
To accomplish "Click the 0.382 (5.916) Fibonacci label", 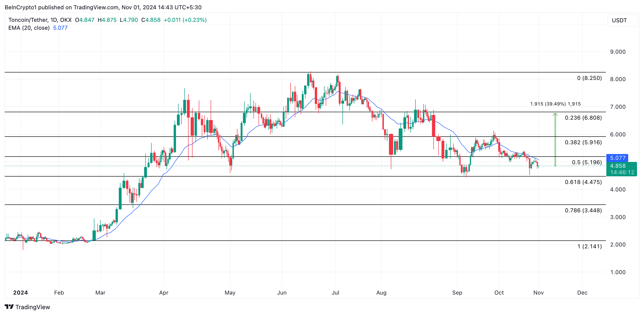I will [x=583, y=142].
